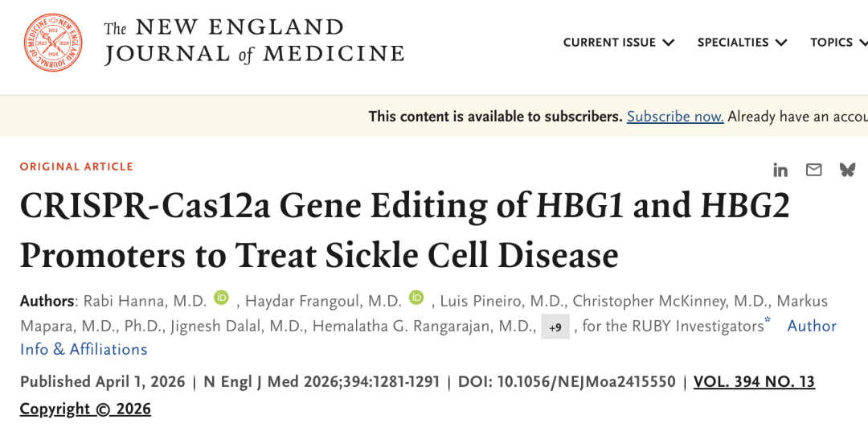Image resolution: width=868 pixels, height=428 pixels.
Task: Expand the Specialties menu
Action: (742, 43)
